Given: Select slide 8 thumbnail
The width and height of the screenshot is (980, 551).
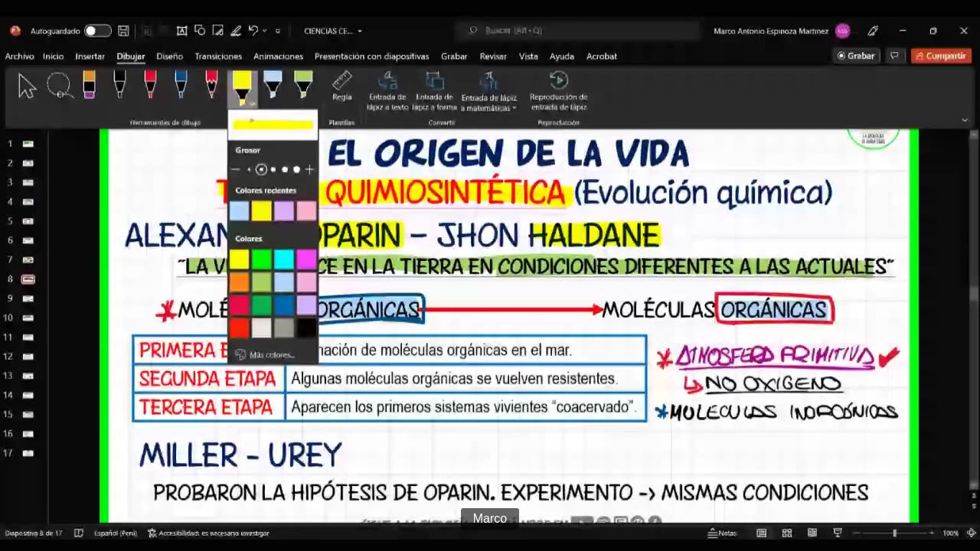Looking at the screenshot, I should click(x=28, y=279).
